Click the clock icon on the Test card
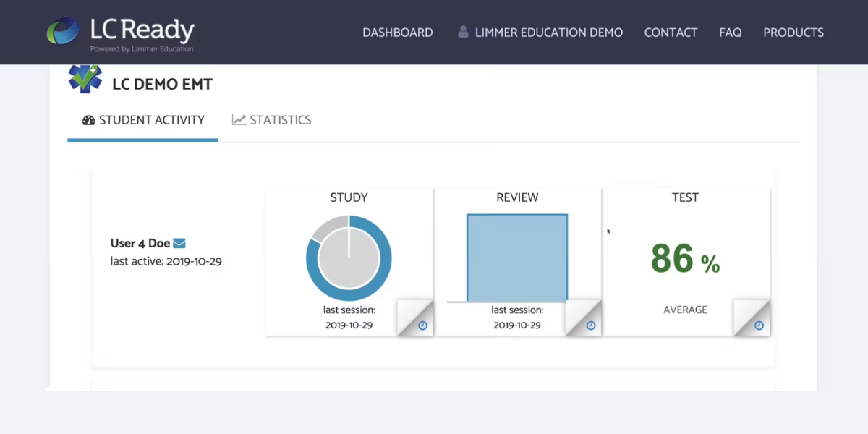 click(x=759, y=325)
